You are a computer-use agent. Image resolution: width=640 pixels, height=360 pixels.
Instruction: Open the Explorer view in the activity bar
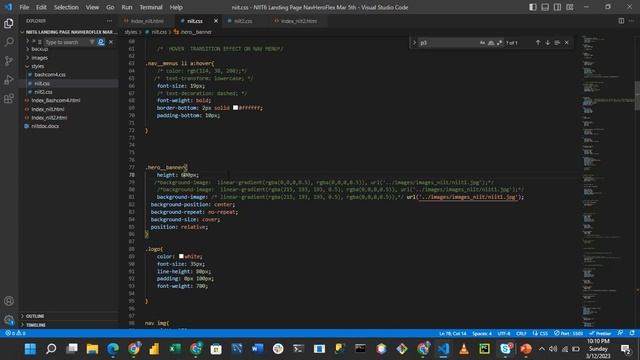pos(9,23)
